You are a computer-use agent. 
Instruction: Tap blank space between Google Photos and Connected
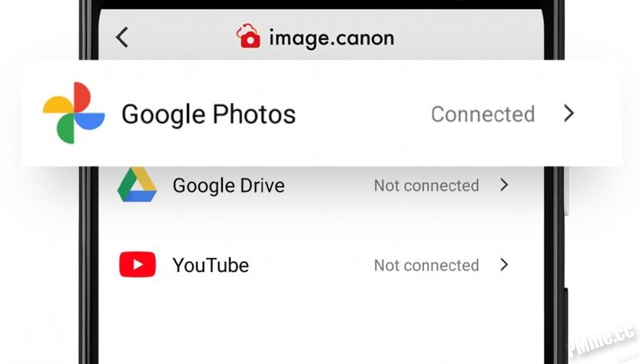pyautogui.click(x=363, y=114)
